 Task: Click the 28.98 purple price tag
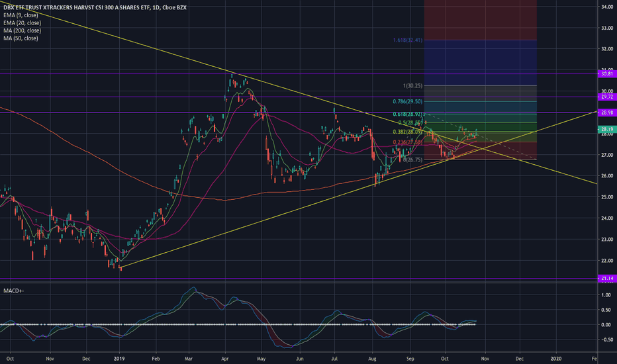(x=606, y=113)
